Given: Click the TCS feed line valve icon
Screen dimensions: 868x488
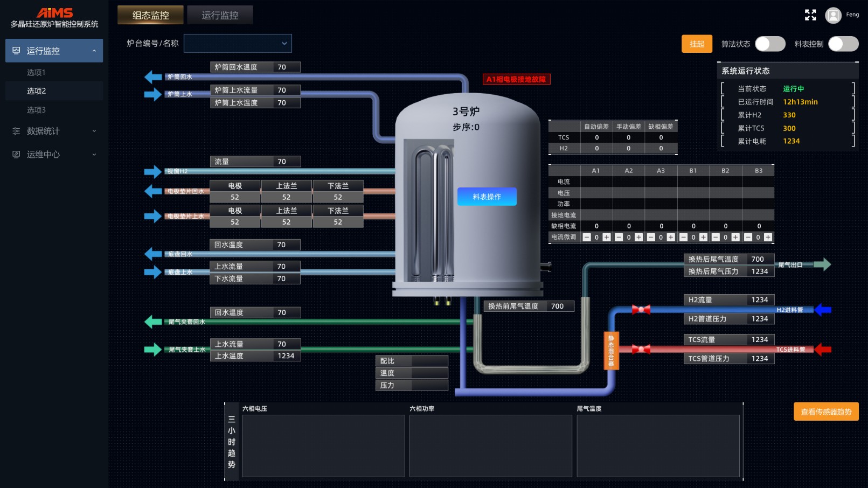Looking at the screenshot, I should [641, 349].
